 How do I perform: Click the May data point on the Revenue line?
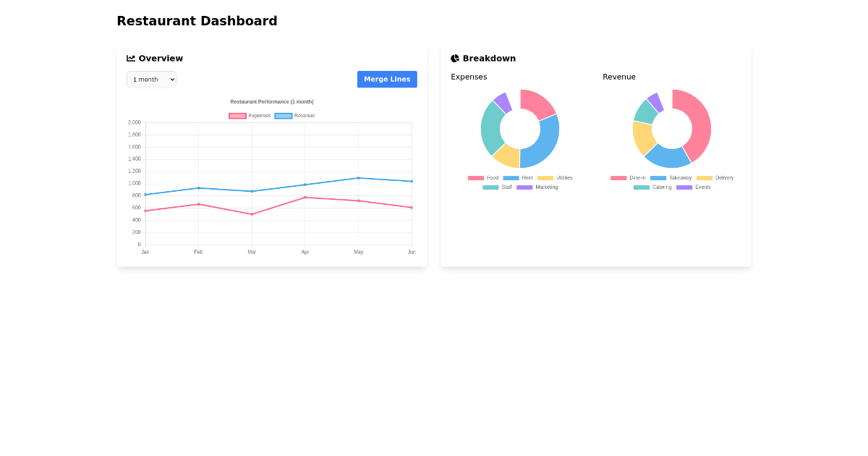(358, 177)
